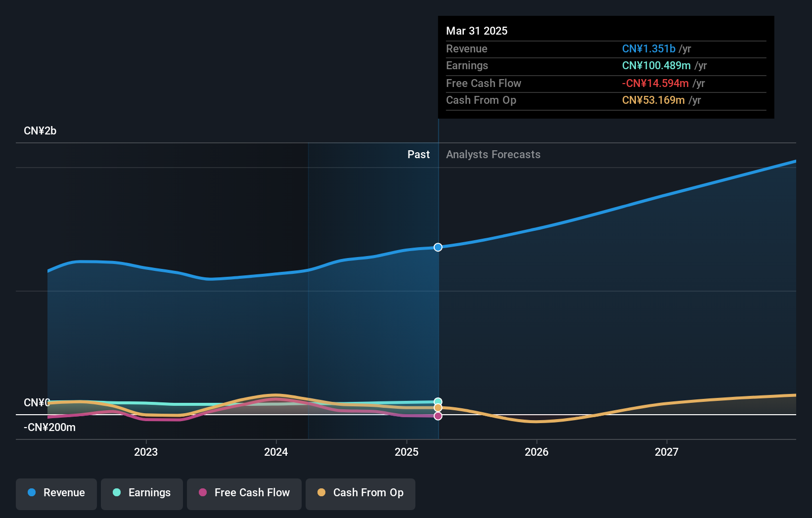This screenshot has width=812, height=518.
Task: Click the pink Free Cash Flow data point
Action: tap(438, 416)
